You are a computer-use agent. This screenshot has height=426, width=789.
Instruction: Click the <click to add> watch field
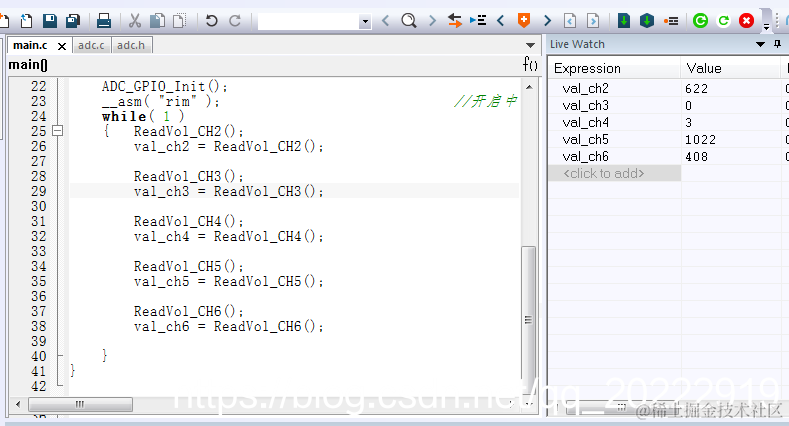pos(614,174)
